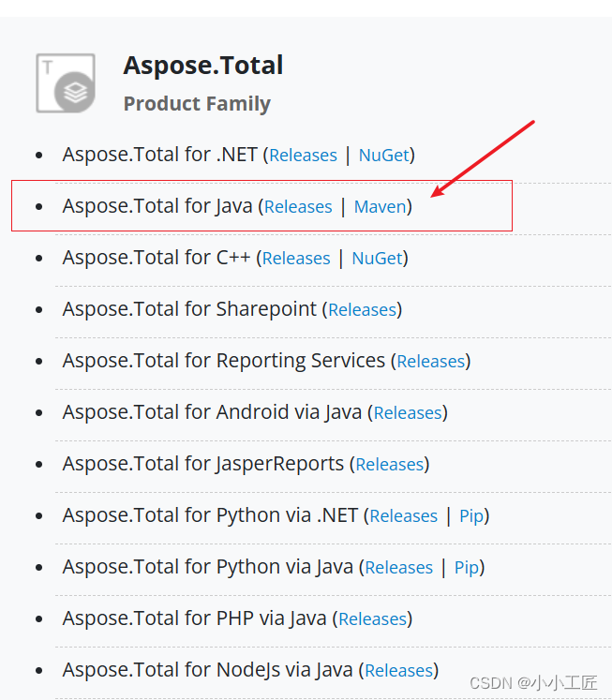
Task: Click the text Aspose.Total for JasperReports
Action: click(203, 464)
